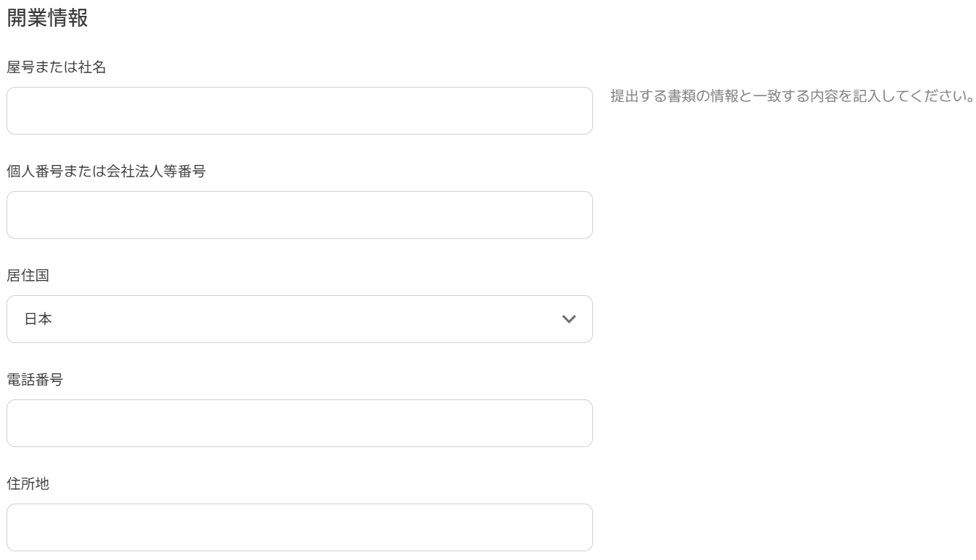This screenshot has height=560, width=976.
Task: Click the down arrow beside 日本
Action: pyautogui.click(x=569, y=319)
